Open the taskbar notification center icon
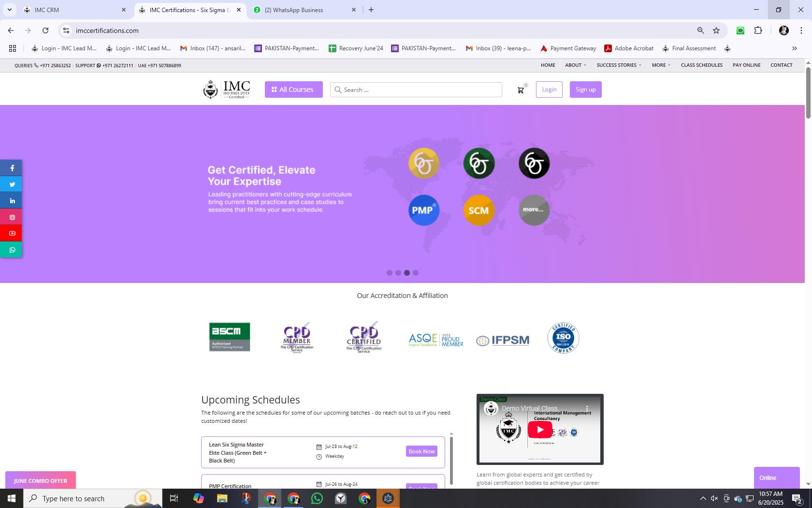This screenshot has height=508, width=812. [797, 498]
